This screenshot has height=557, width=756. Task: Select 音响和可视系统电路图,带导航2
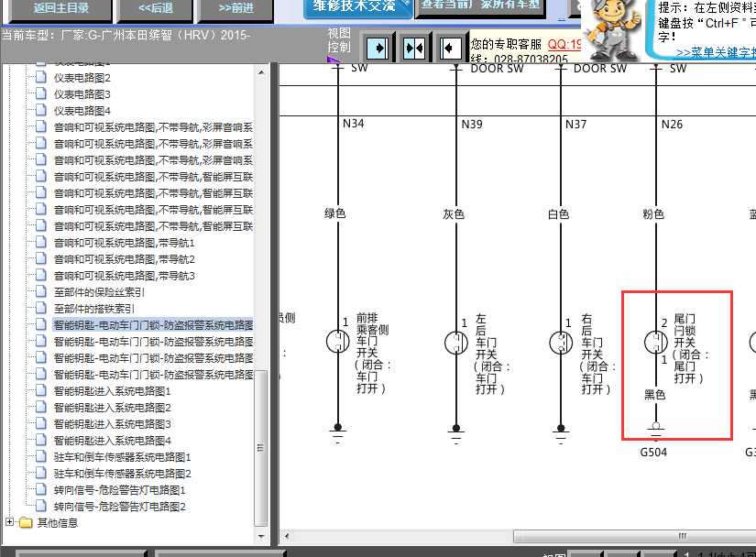pyautogui.click(x=124, y=259)
